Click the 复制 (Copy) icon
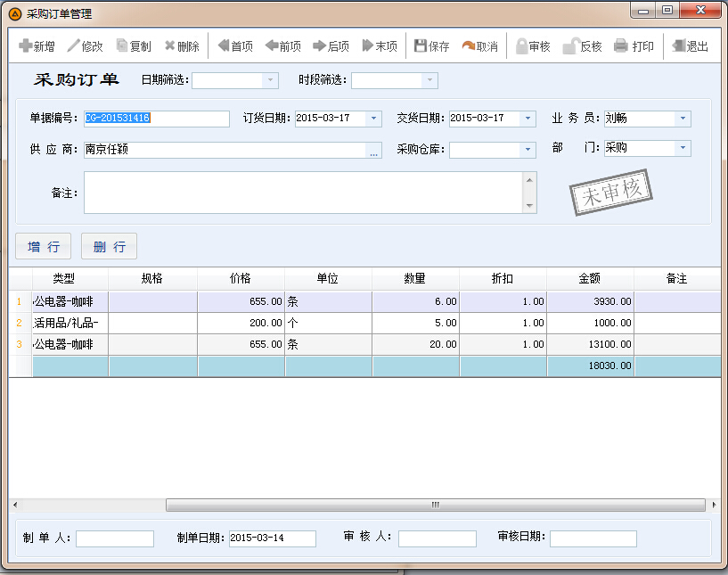Image resolution: width=728 pixels, height=575 pixels. (x=135, y=46)
